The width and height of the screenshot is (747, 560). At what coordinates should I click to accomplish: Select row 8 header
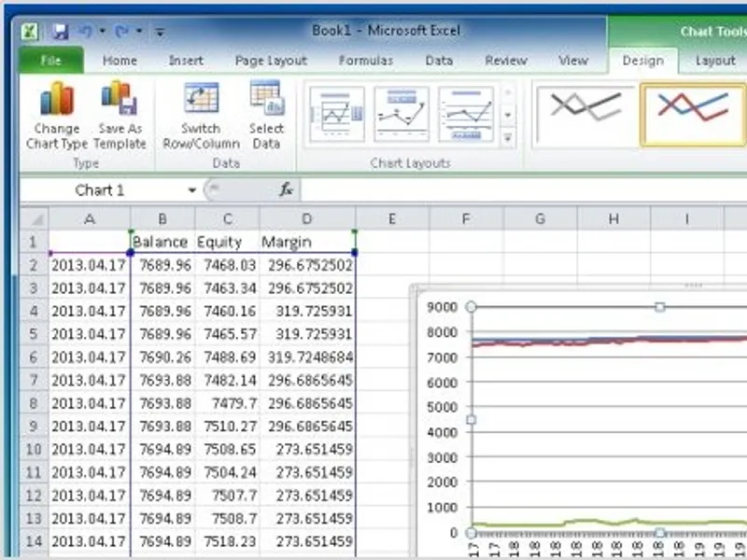pyautogui.click(x=34, y=403)
